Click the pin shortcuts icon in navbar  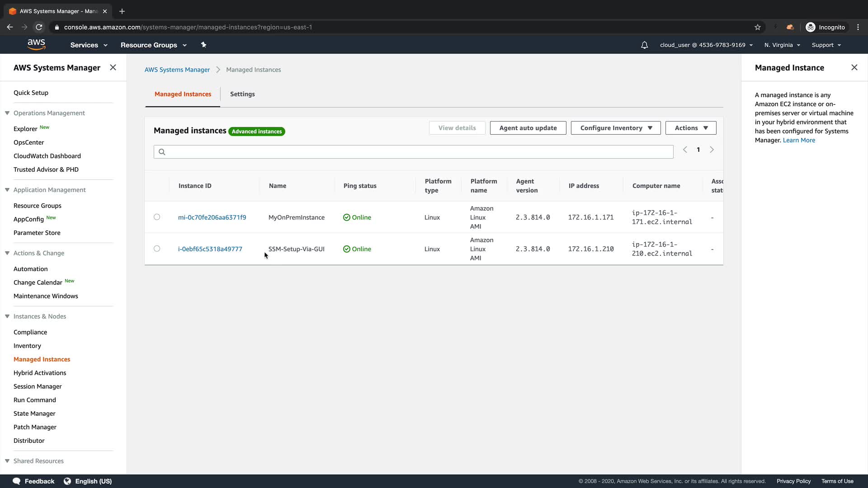203,45
